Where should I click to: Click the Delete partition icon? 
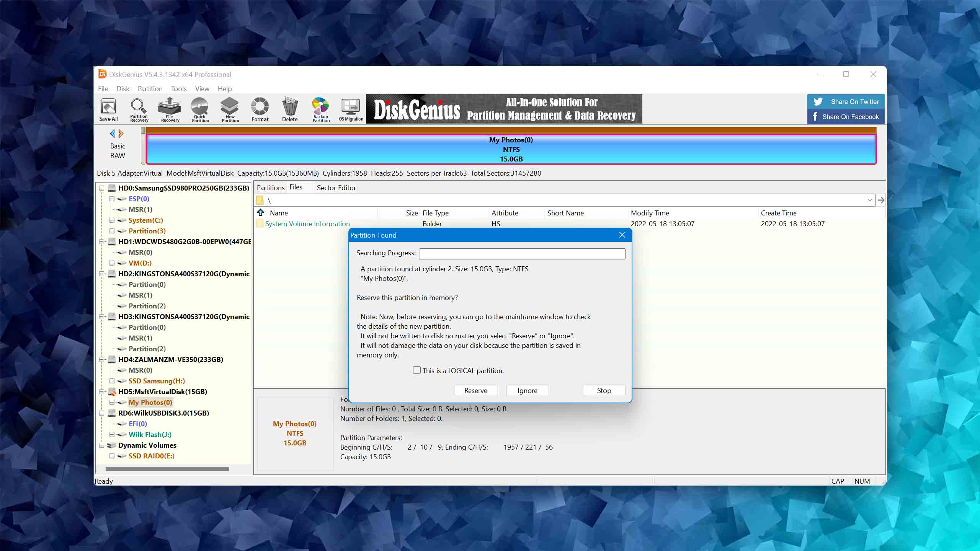point(290,110)
